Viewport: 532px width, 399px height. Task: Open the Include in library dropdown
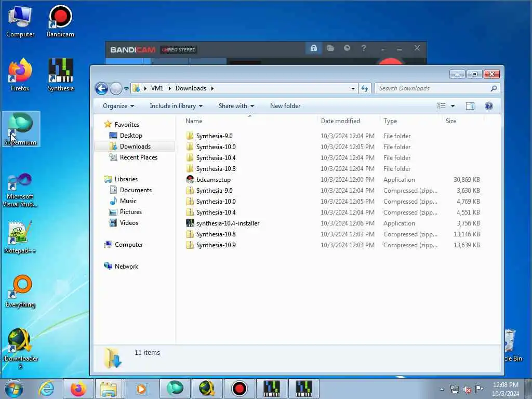pos(176,106)
